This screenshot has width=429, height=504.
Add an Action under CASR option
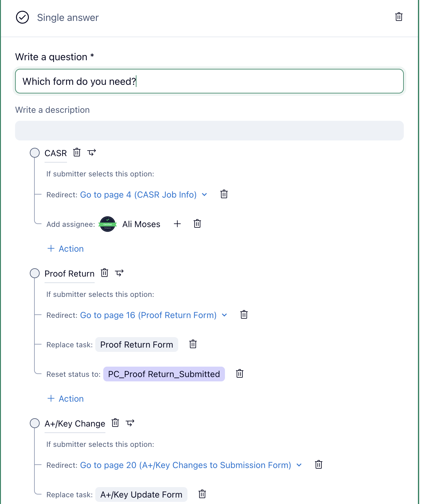point(66,249)
